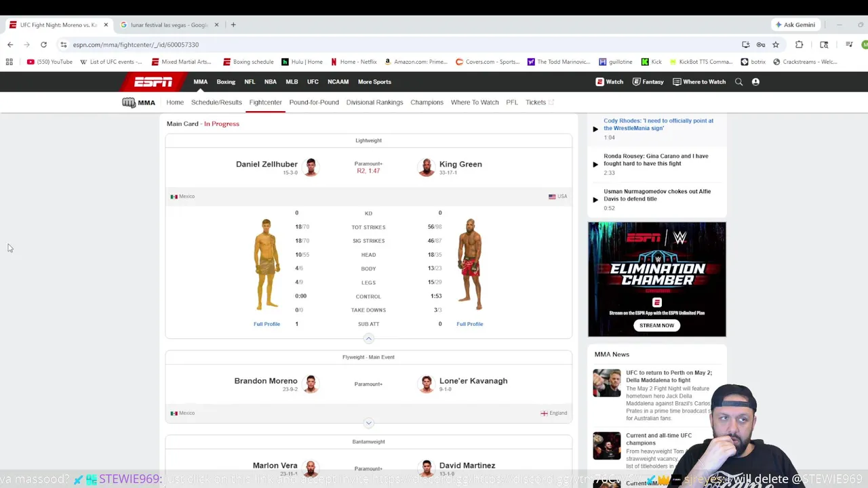Switch to lunar festival las vegas tab
This screenshot has height=488, width=868.
(x=168, y=25)
